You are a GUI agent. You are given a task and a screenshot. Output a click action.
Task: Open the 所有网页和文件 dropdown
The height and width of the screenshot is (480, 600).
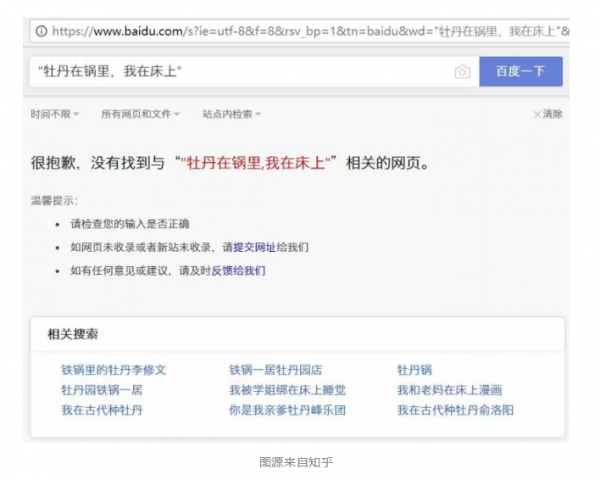[140, 114]
